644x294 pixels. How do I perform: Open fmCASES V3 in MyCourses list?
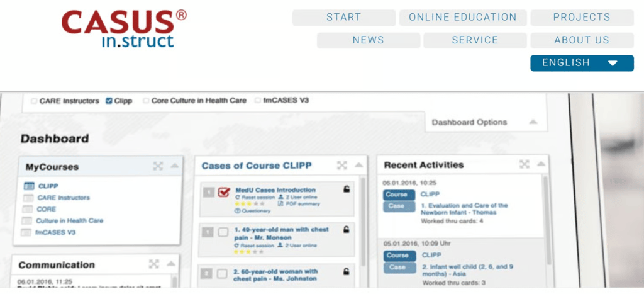click(x=55, y=232)
